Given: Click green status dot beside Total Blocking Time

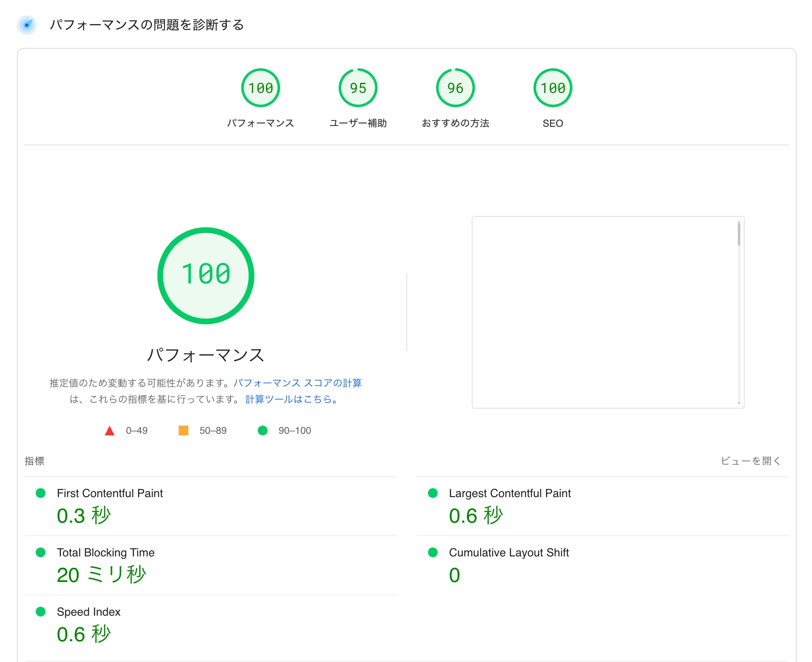Looking at the screenshot, I should click(x=41, y=552).
